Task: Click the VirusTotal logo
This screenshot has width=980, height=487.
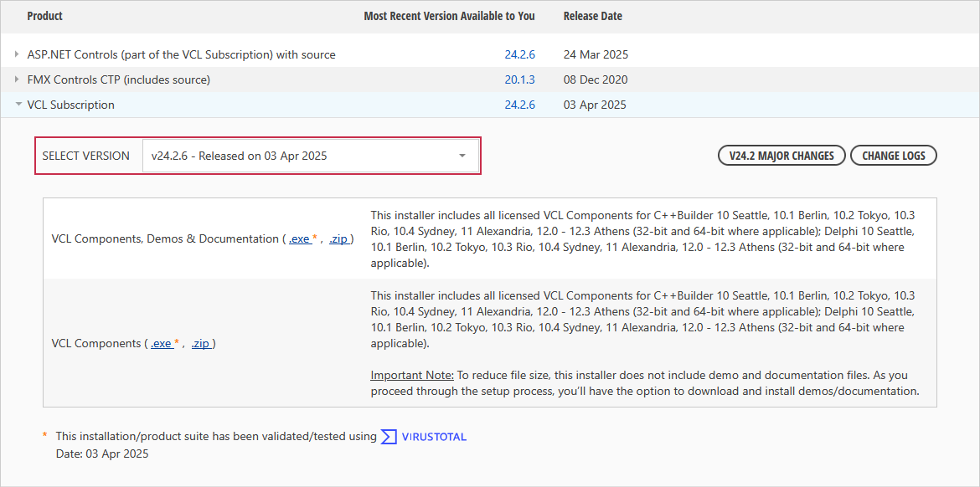Action: tap(424, 437)
